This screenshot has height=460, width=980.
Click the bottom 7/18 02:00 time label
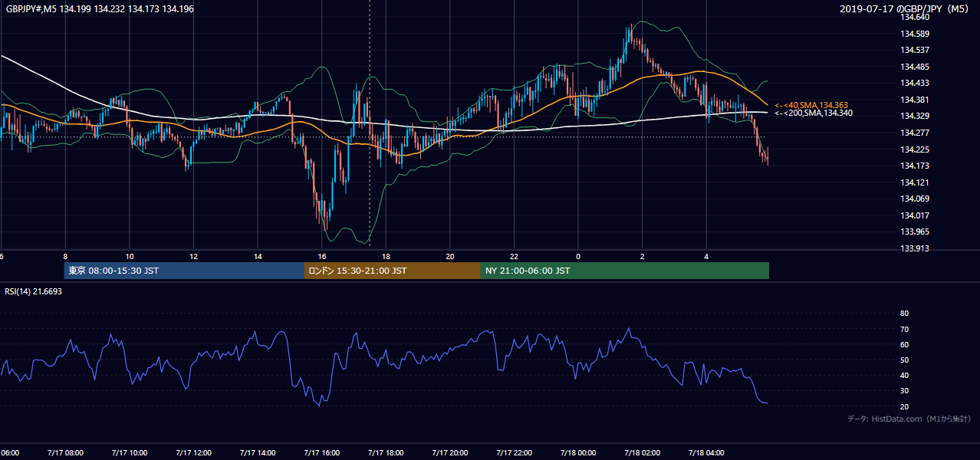[x=643, y=452]
